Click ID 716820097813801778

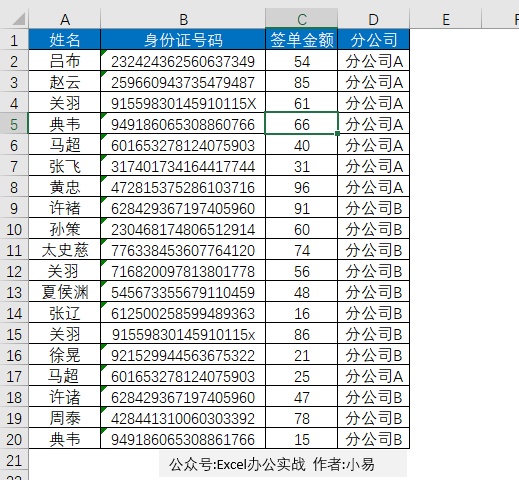(x=183, y=271)
